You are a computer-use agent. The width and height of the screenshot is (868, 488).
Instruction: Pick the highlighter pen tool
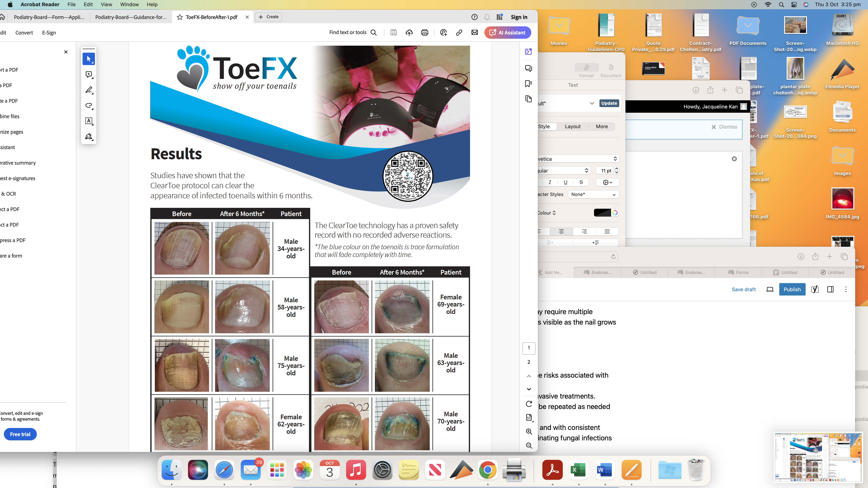(89, 90)
